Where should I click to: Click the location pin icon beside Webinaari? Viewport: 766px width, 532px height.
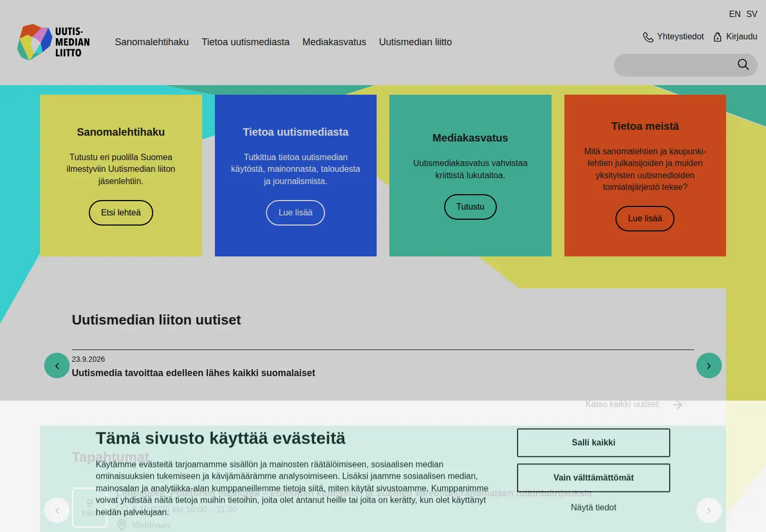tap(122, 525)
